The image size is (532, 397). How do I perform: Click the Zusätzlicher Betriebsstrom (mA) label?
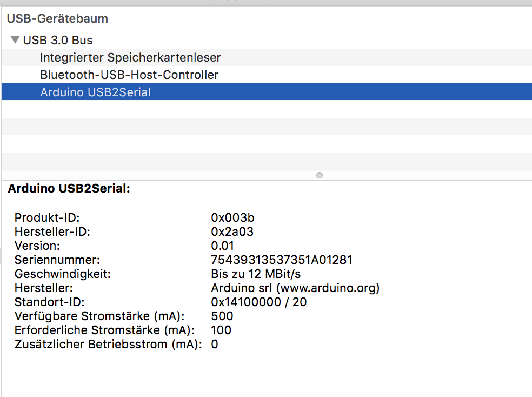[108, 344]
